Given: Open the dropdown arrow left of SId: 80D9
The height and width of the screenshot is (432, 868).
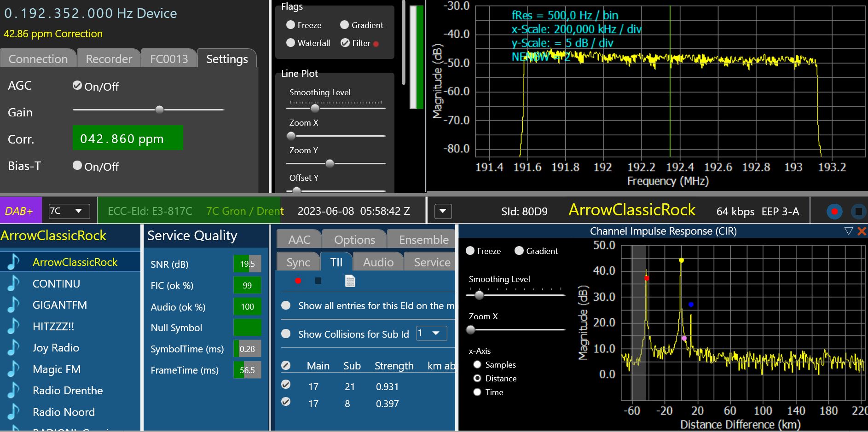Looking at the screenshot, I should click(443, 211).
